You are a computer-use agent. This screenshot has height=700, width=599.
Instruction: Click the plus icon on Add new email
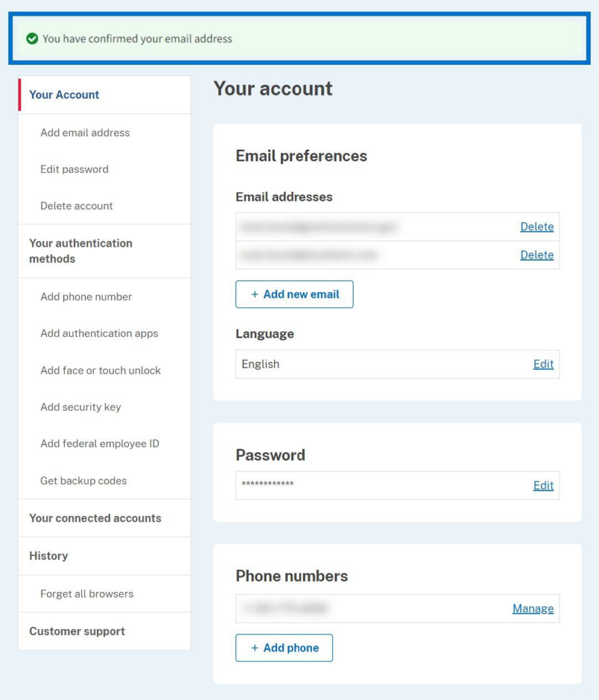coord(253,294)
